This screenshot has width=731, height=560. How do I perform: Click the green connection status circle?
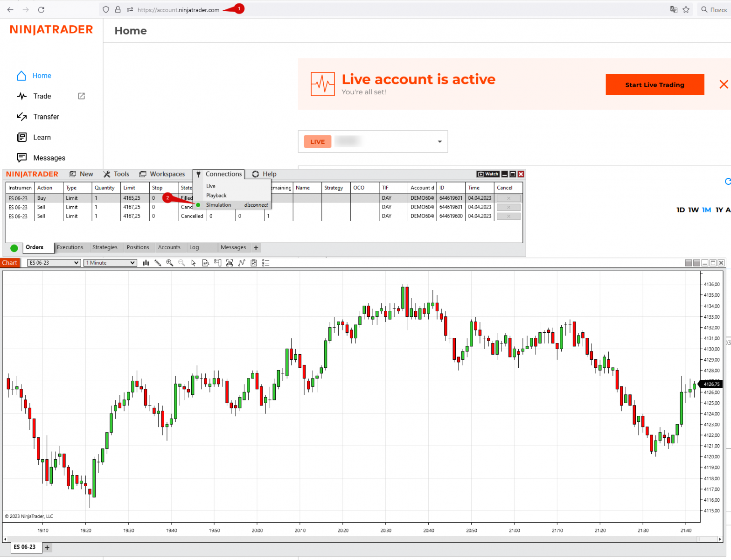[14, 248]
